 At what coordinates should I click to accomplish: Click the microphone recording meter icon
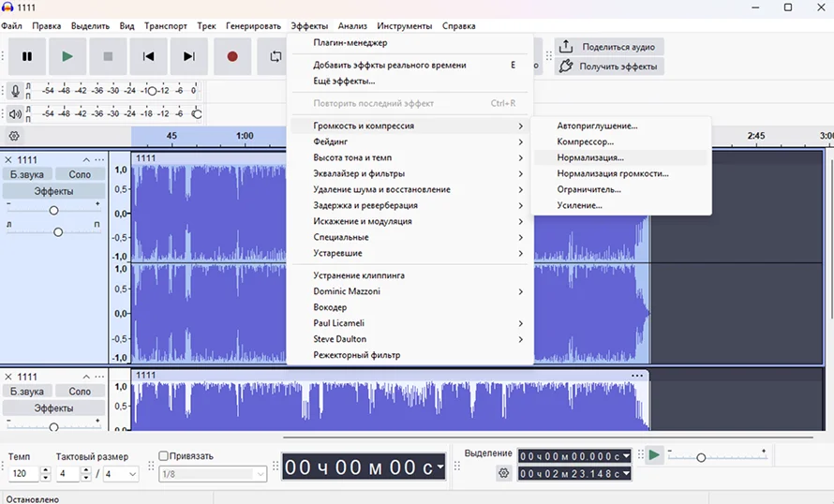click(x=15, y=91)
